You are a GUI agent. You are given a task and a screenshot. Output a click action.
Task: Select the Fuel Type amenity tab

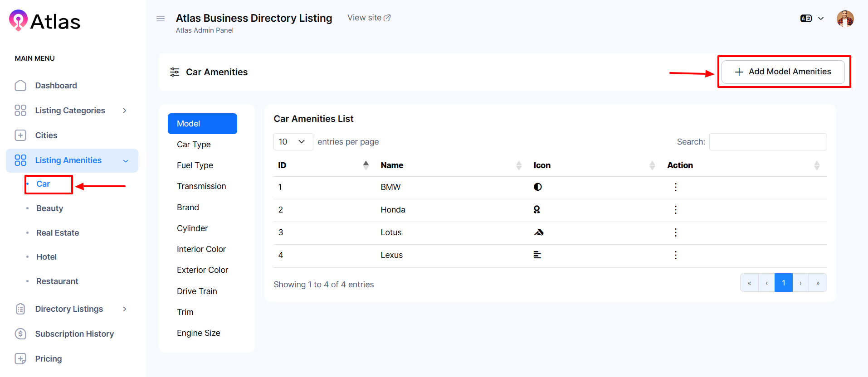coord(195,165)
